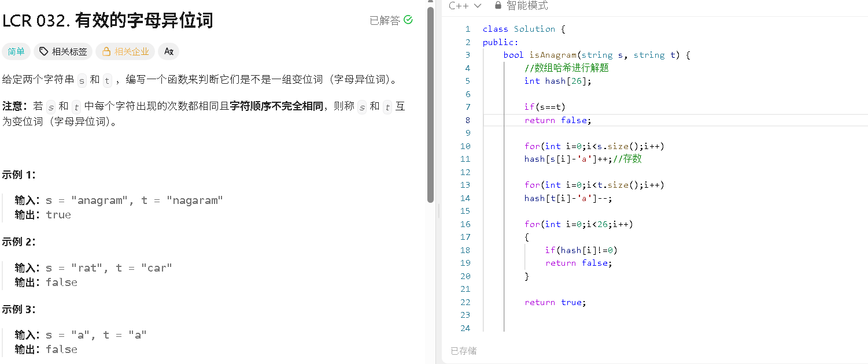
Task: Click the 示例 3 heading
Action: [x=19, y=310]
